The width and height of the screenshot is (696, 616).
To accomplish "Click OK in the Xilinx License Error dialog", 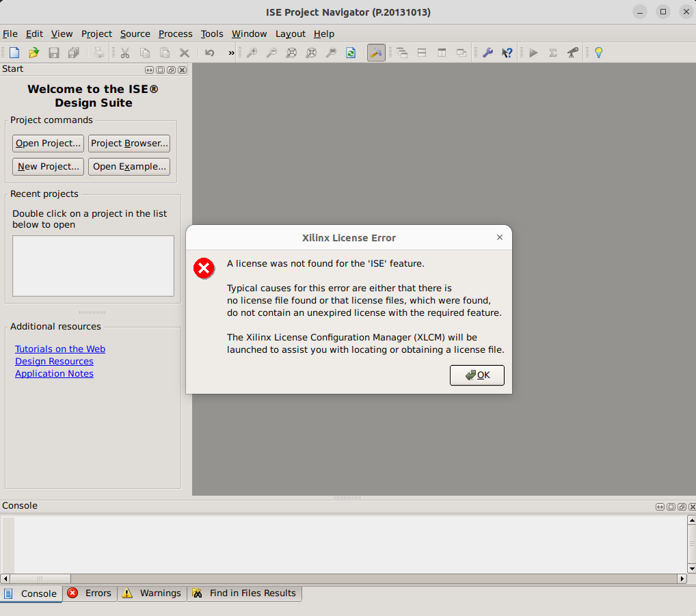I will coord(477,375).
